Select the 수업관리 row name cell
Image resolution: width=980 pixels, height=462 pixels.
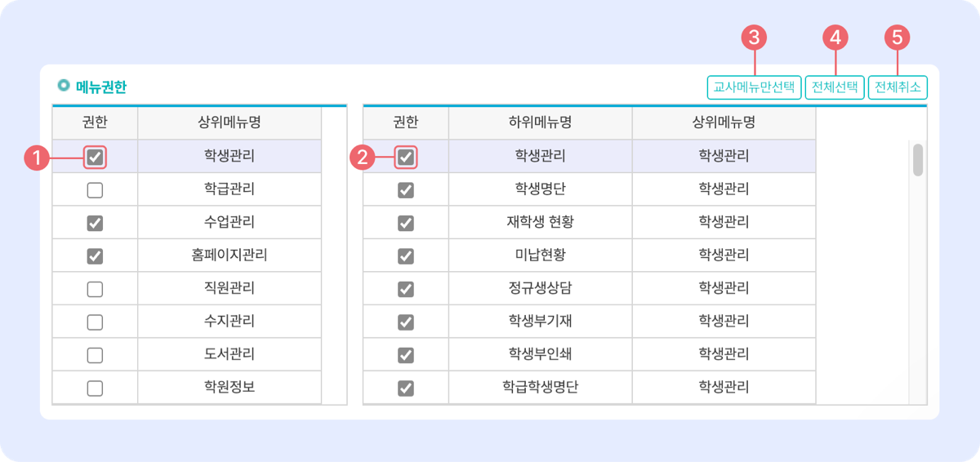coord(229,222)
